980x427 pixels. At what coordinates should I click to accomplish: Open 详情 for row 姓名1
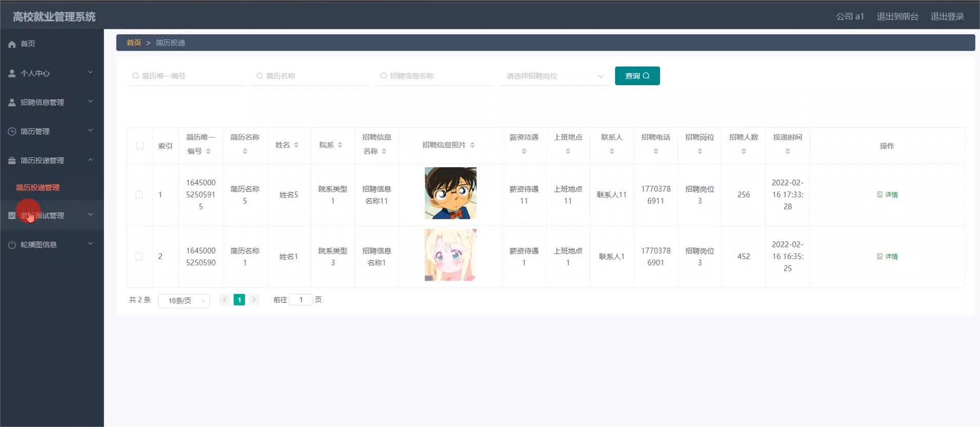point(887,257)
